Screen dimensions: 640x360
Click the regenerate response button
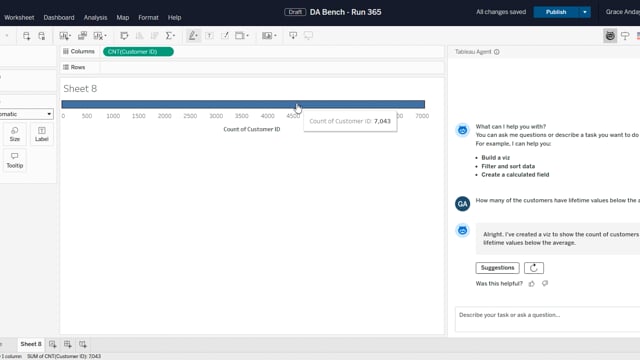point(533,268)
